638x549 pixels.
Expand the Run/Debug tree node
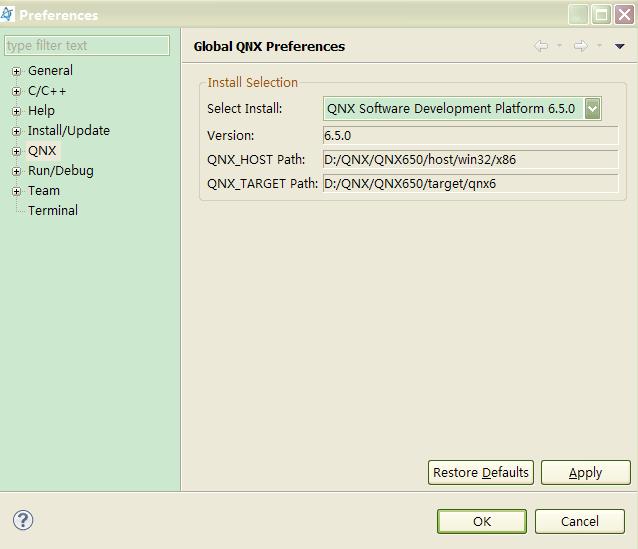tap(16, 171)
